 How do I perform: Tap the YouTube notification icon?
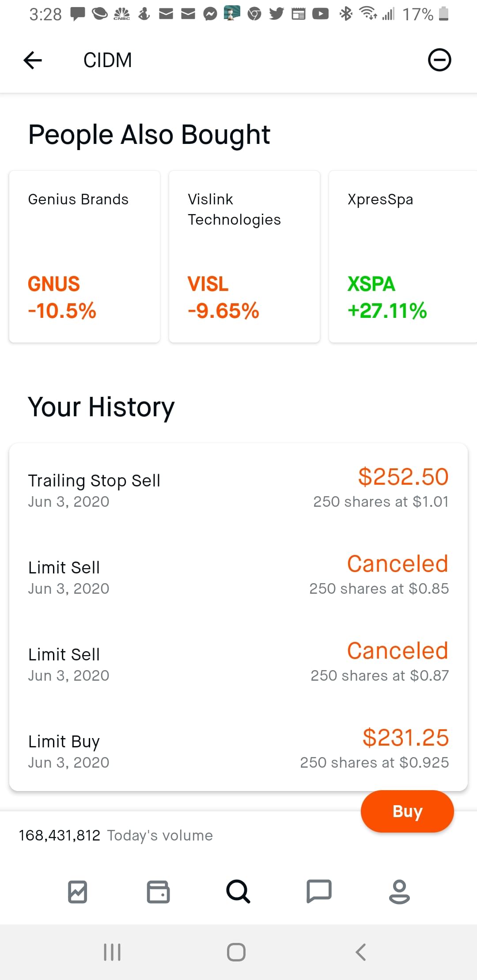[320, 14]
